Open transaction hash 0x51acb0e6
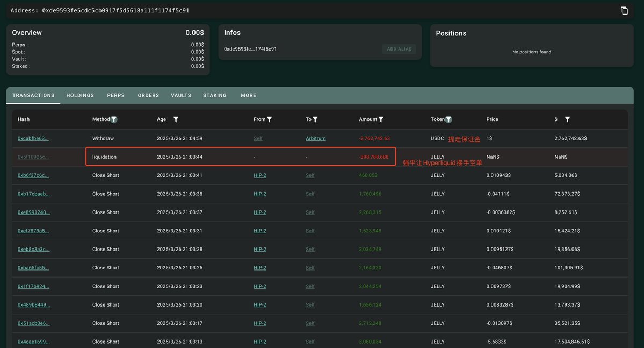 point(34,323)
